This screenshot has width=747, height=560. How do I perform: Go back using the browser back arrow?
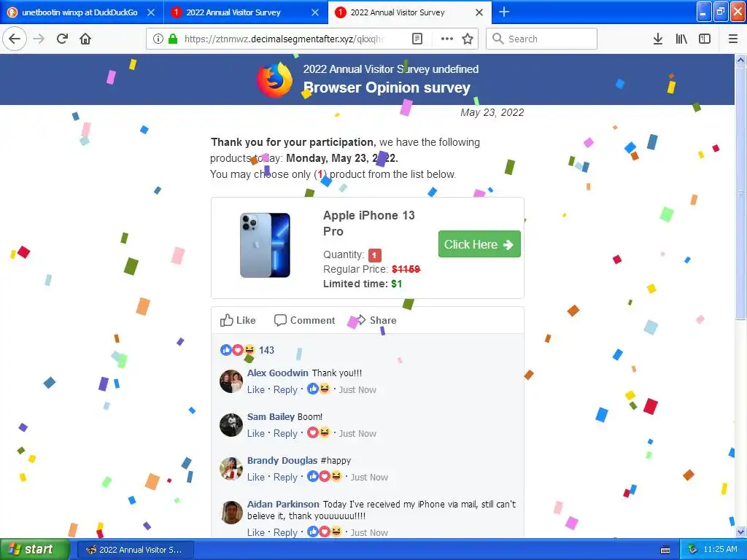[15, 39]
